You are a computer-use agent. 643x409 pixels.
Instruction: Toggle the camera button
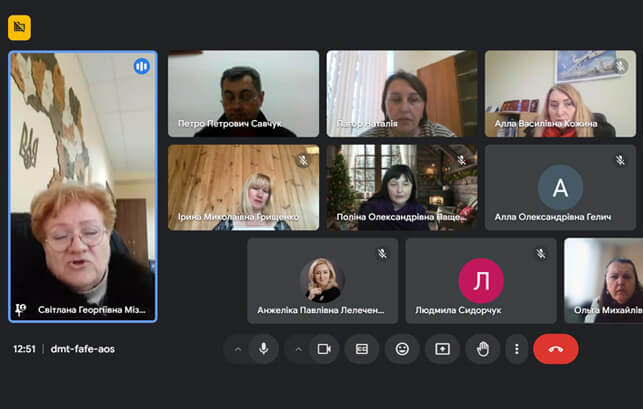click(x=324, y=349)
